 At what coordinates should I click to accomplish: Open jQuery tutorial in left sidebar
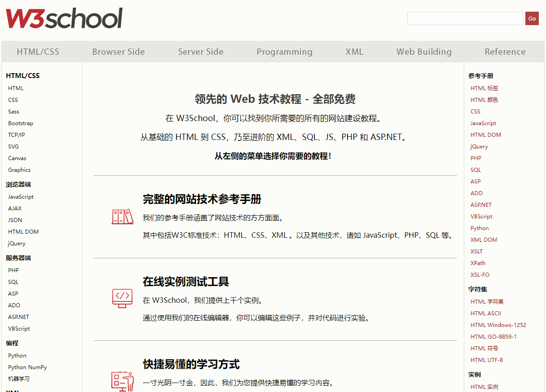[17, 244]
